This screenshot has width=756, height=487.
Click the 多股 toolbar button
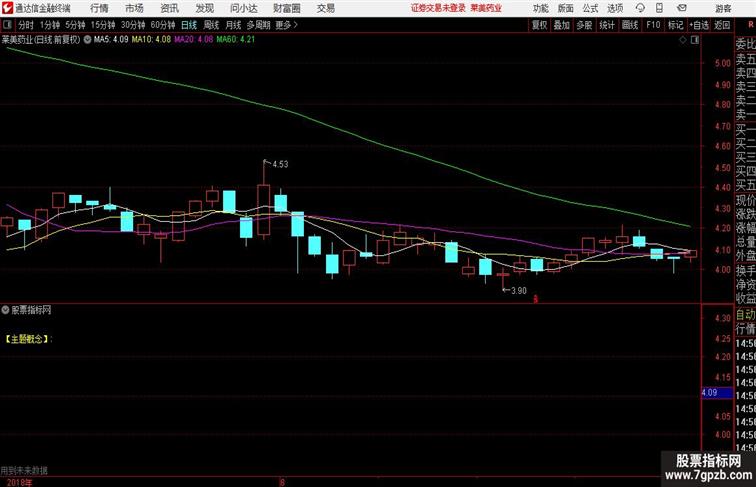point(584,25)
